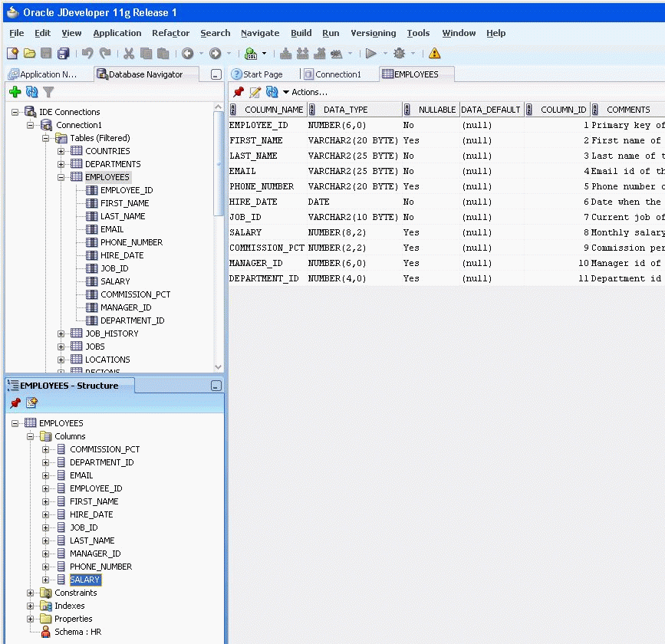Open the SQL Worksheet toolbar icon
Viewport: 665px width, 644px height.
pyautogui.click(x=251, y=54)
